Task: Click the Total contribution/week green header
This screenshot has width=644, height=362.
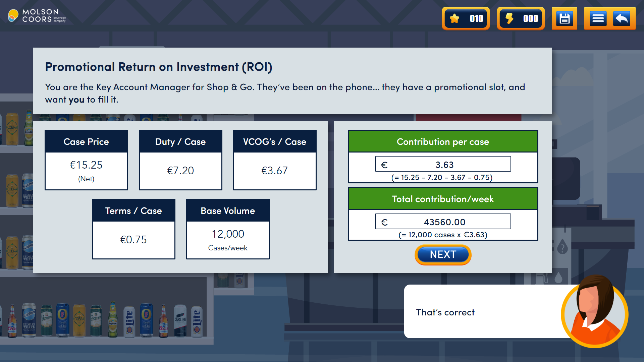Action: pos(443,199)
